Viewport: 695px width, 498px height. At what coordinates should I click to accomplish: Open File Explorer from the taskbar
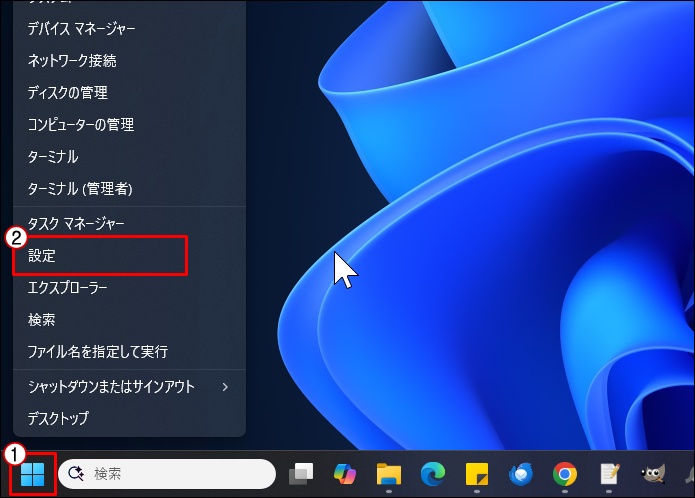click(389, 474)
